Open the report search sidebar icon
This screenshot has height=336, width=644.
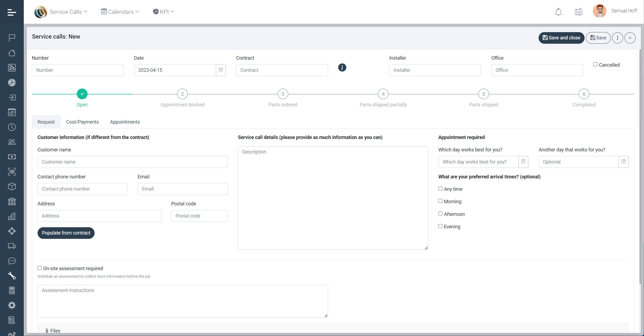point(12,320)
